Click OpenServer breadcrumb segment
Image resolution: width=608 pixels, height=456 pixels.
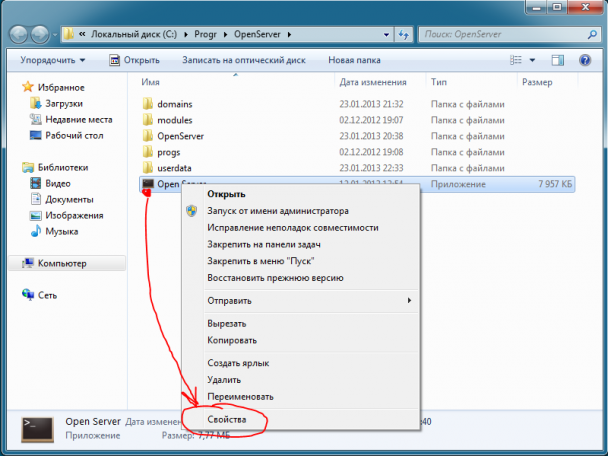point(257,34)
